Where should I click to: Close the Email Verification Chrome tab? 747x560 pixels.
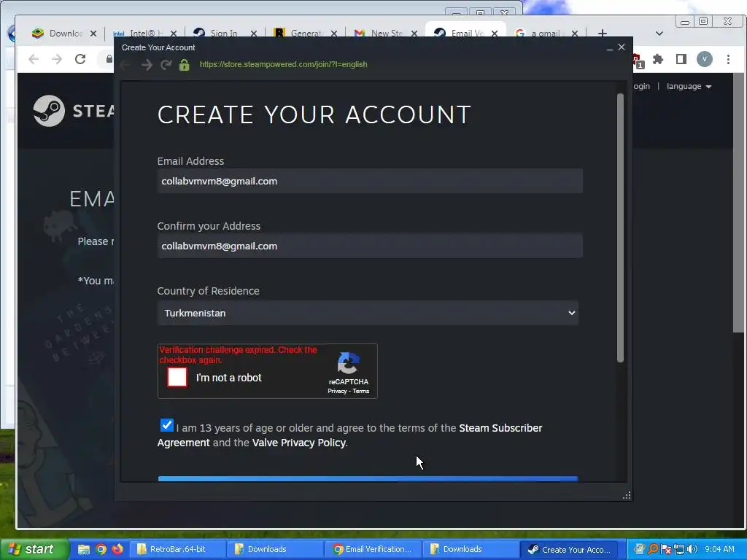click(495, 34)
